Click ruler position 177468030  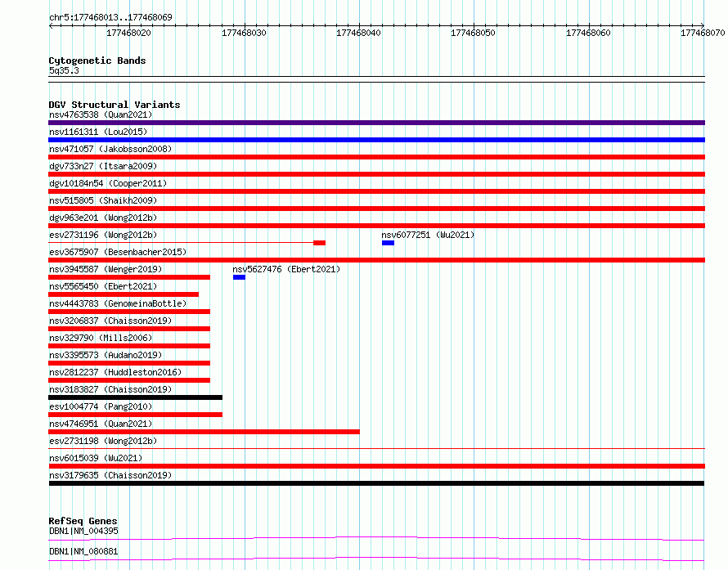(x=244, y=33)
